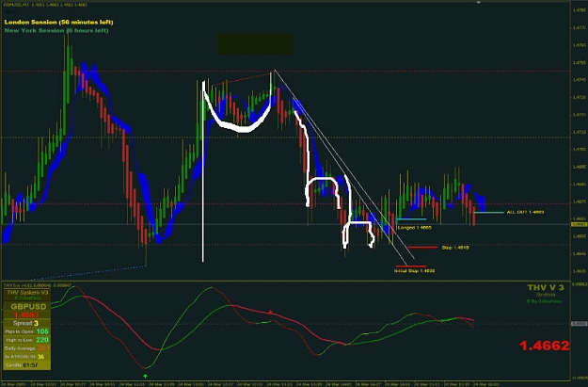This screenshot has width=588, height=387.
Task: Click the red bid price in the info panel
Action: [26, 314]
